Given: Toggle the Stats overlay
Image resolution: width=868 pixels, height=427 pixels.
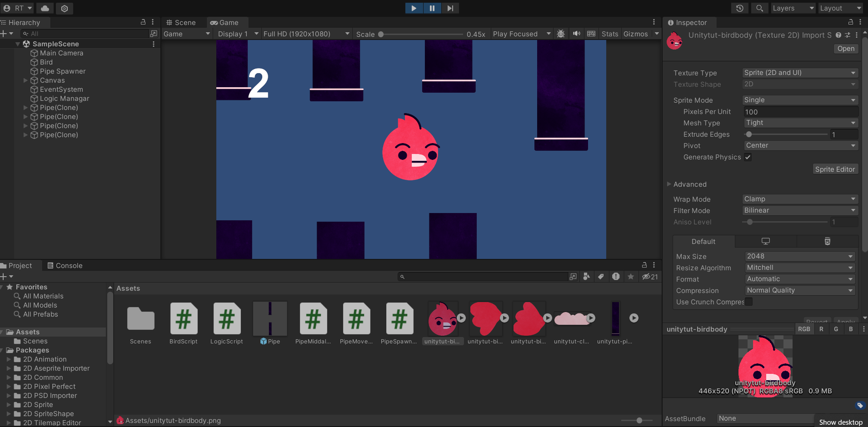Looking at the screenshot, I should click(x=610, y=34).
